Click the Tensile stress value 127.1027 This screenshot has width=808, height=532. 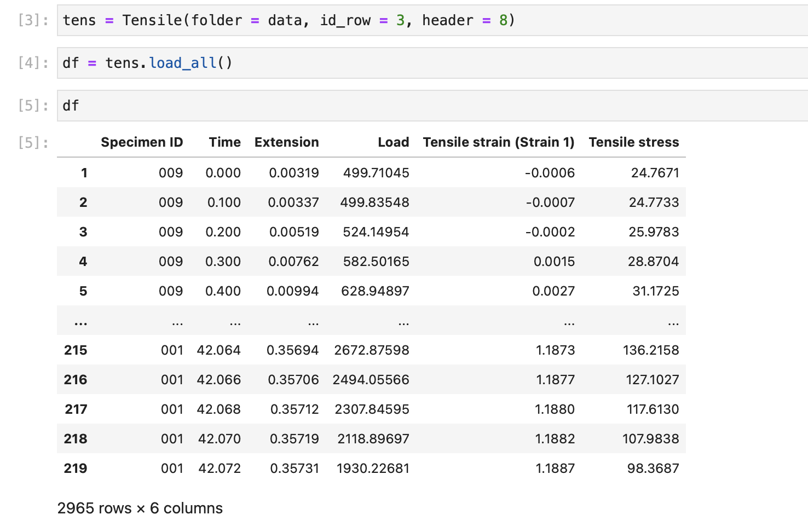[x=653, y=380]
